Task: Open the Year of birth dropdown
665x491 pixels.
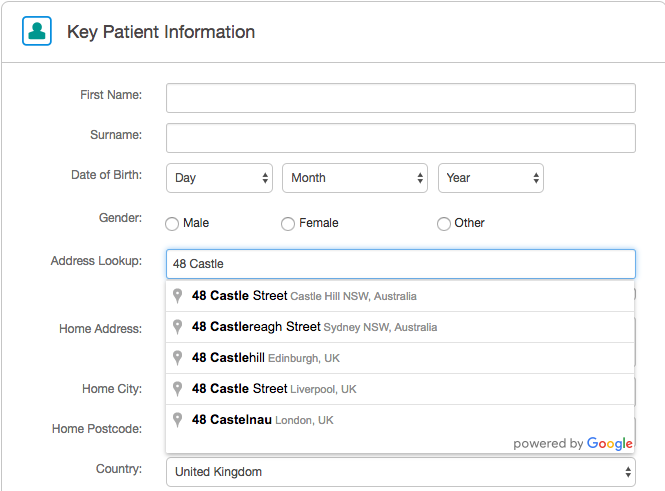Action: point(491,178)
